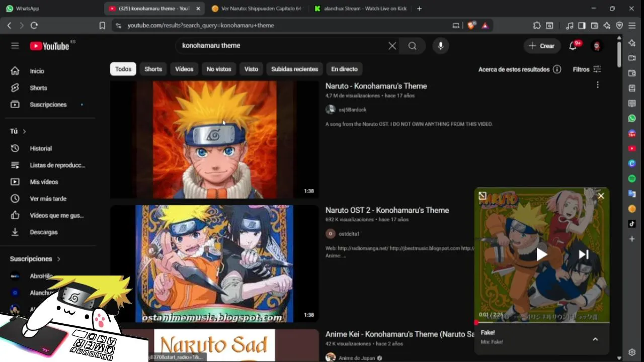Open Descargas in the sidebar
The height and width of the screenshot is (362, 644).
point(43,232)
